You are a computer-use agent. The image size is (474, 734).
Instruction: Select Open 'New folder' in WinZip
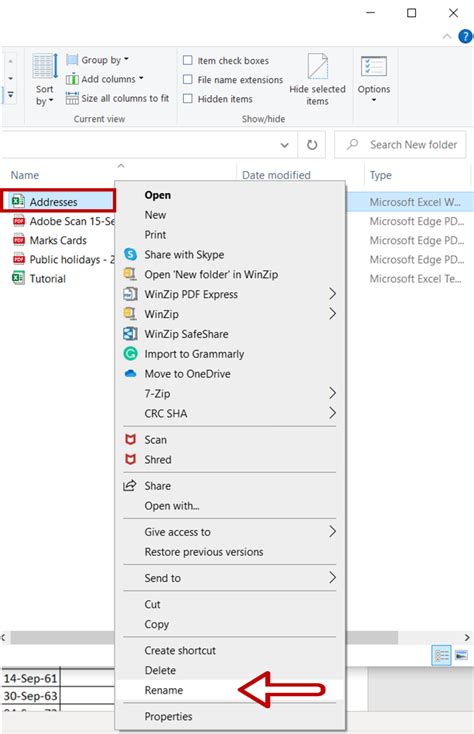(211, 274)
